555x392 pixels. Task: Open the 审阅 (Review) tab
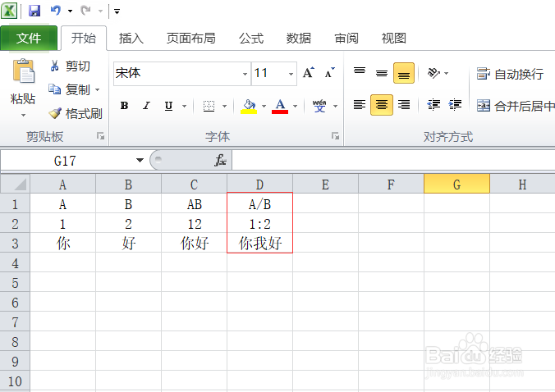tap(346, 38)
